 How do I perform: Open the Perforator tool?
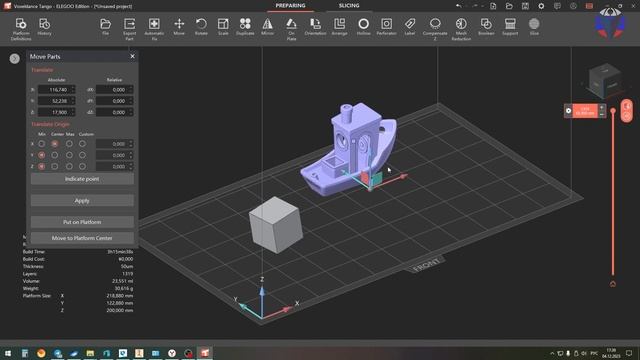pyautogui.click(x=387, y=27)
